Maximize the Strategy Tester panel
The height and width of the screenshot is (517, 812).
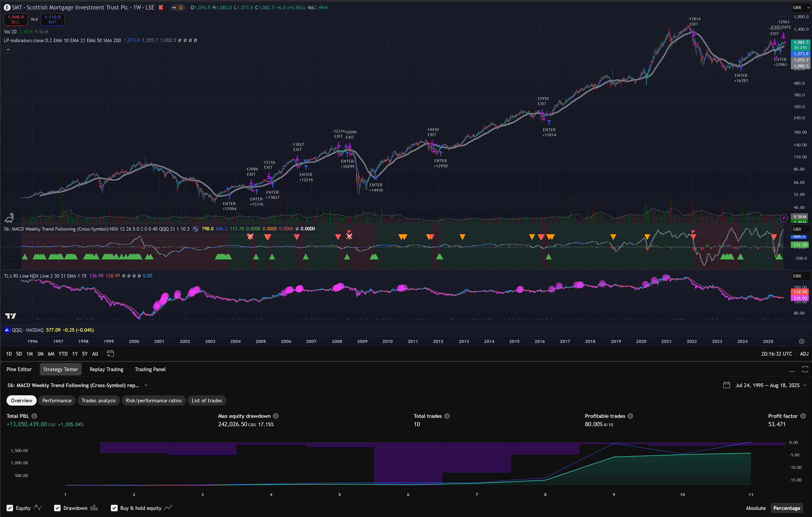tap(805, 369)
